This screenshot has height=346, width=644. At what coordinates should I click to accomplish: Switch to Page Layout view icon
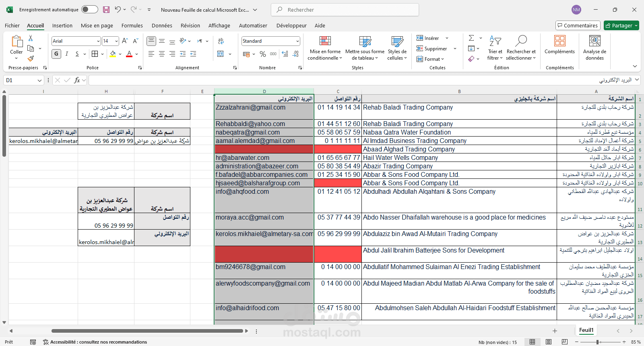click(548, 342)
